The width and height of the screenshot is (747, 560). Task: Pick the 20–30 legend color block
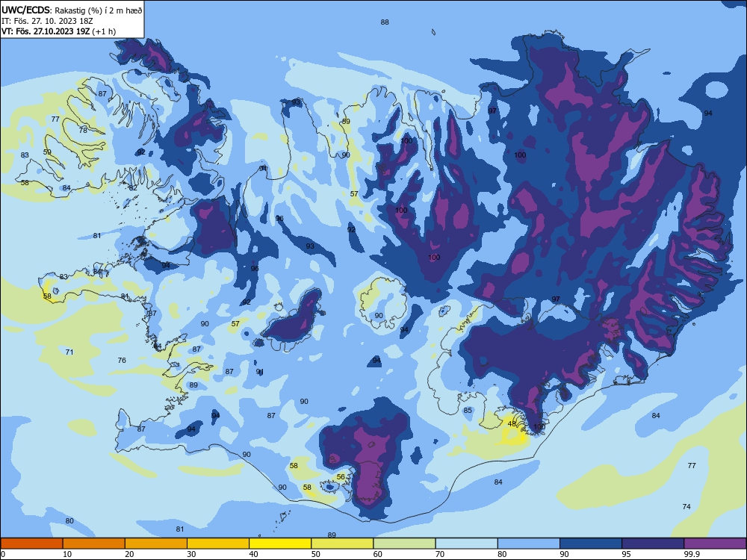point(156,544)
